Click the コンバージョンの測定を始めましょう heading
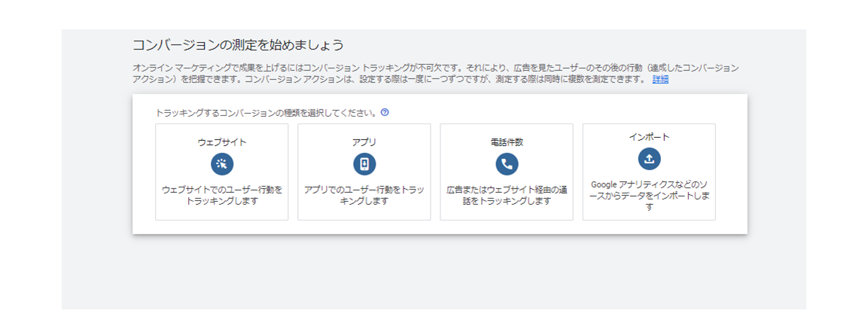The width and height of the screenshot is (868, 335). (x=238, y=44)
